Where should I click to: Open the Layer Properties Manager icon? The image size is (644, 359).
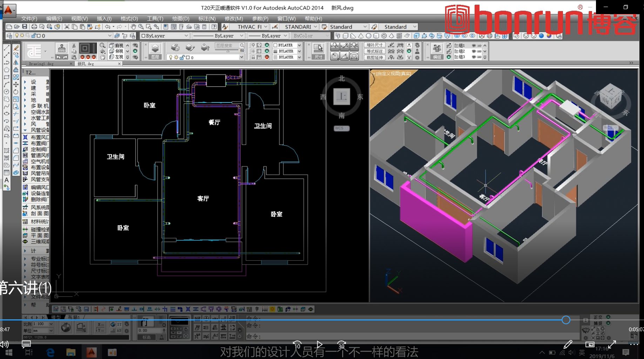[x=9, y=35]
